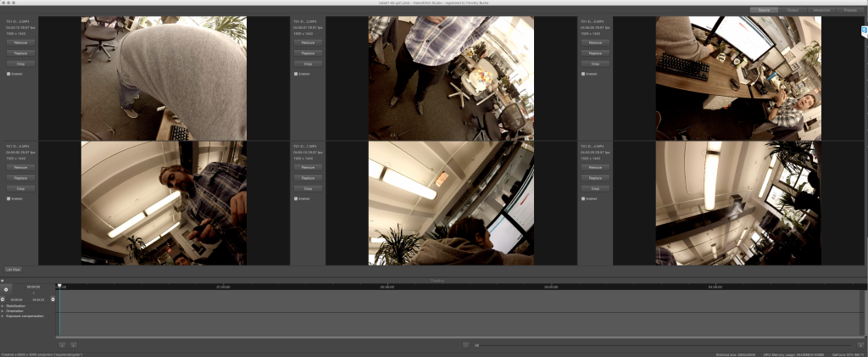This screenshot has height=357, width=868.
Task: Remove the ceiling light and windows source video
Action: pyautogui.click(x=595, y=167)
